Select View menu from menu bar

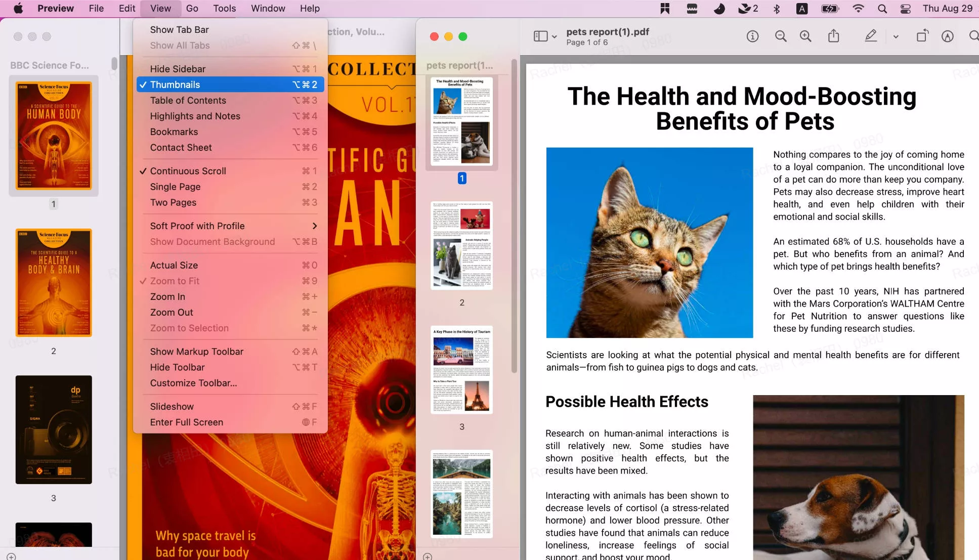coord(160,8)
